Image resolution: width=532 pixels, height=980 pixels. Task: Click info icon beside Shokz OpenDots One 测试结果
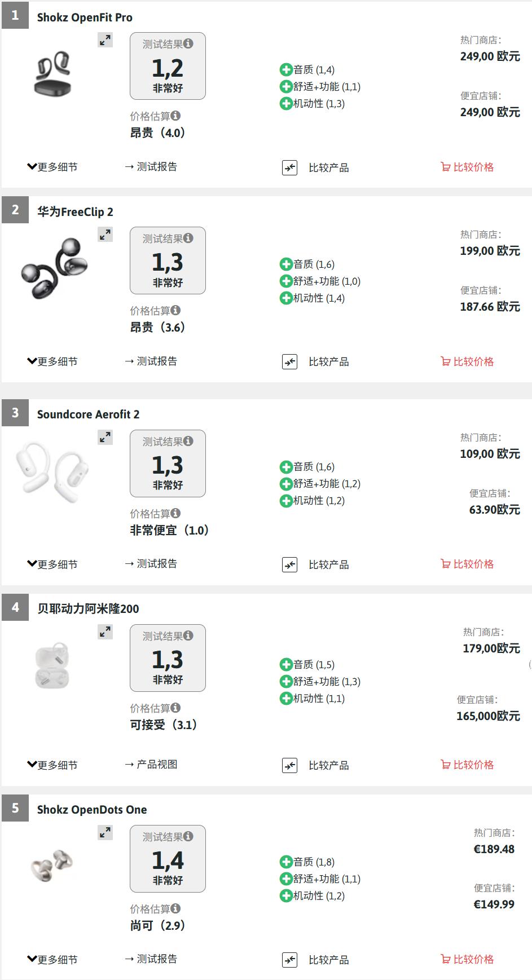(x=188, y=836)
